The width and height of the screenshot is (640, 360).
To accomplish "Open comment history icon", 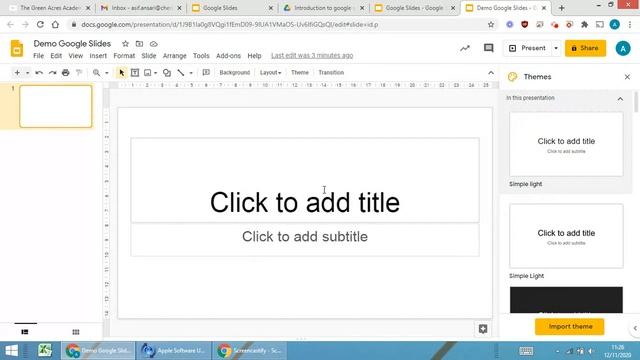I will click(x=488, y=48).
